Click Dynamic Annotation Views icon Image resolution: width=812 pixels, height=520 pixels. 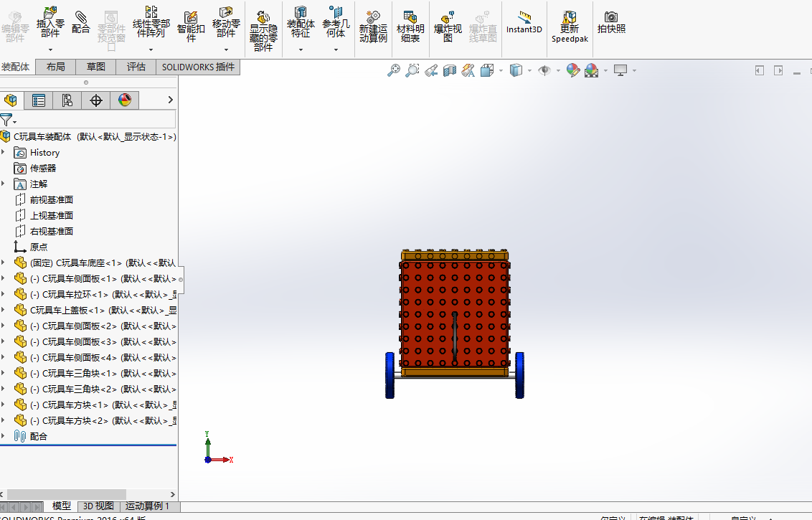pos(468,70)
